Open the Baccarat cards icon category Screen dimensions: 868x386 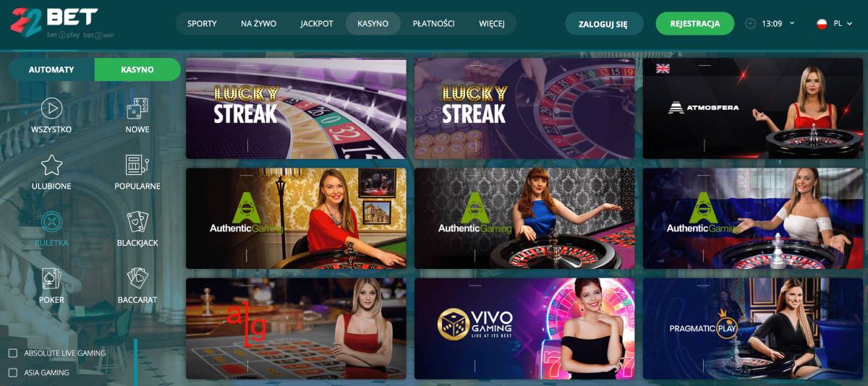(x=137, y=278)
